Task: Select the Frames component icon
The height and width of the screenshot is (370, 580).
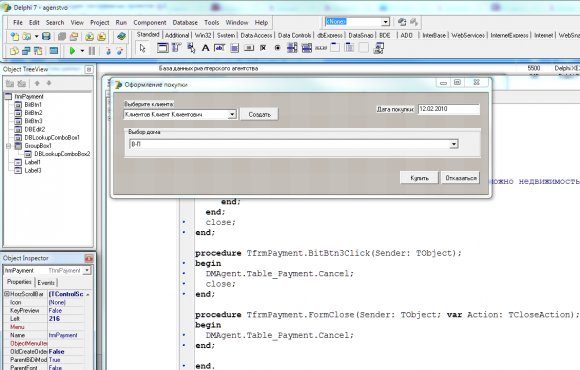Action: 162,48
